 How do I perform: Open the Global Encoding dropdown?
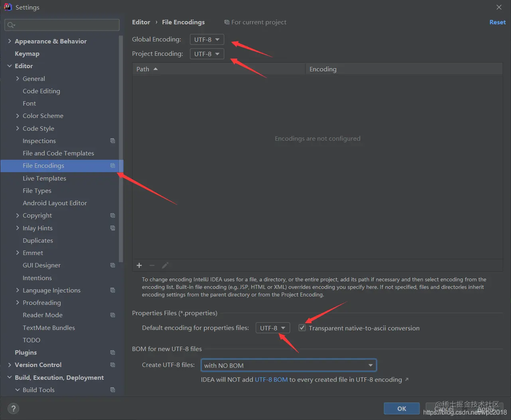[x=207, y=39]
